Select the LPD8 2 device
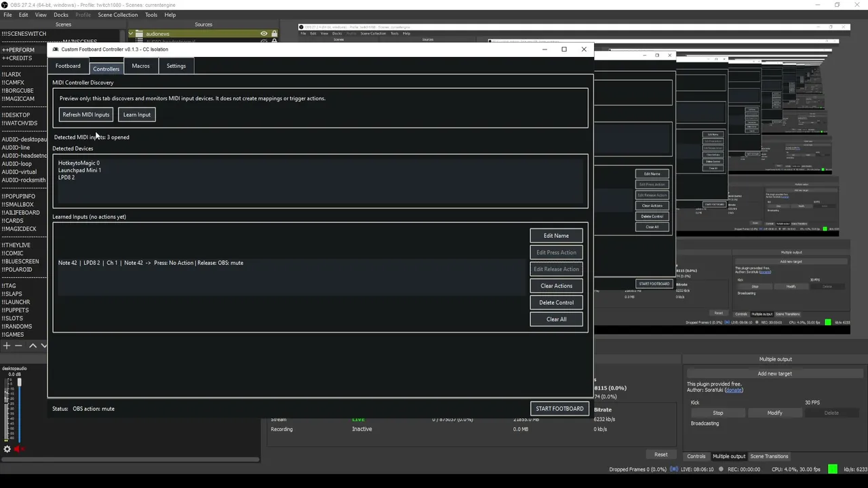This screenshot has width=868, height=488. click(66, 178)
